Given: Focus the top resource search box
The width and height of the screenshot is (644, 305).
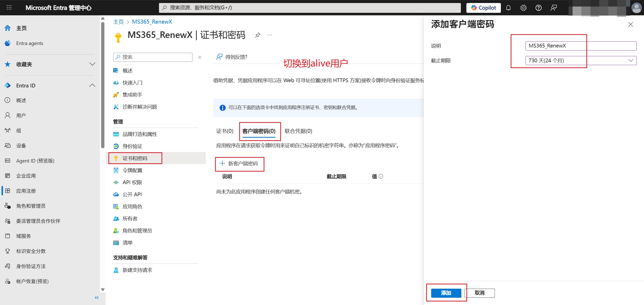Looking at the screenshot, I should (310, 8).
